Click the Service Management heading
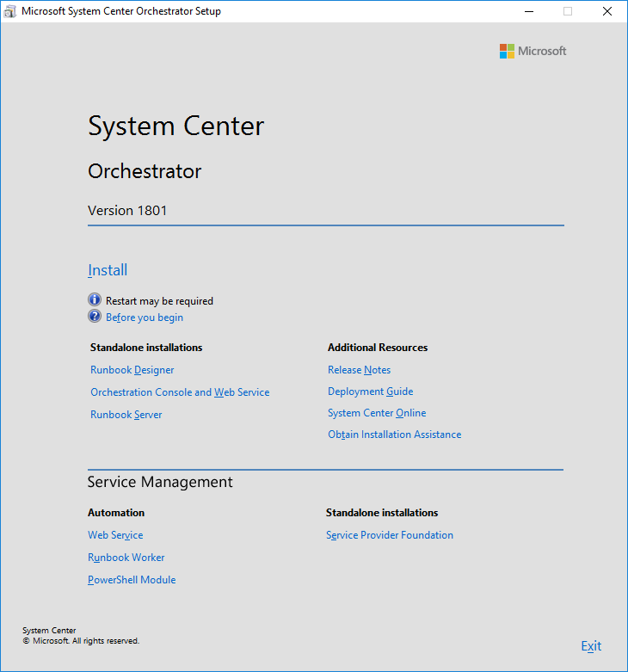Viewport: 628px width, 672px height. (160, 482)
